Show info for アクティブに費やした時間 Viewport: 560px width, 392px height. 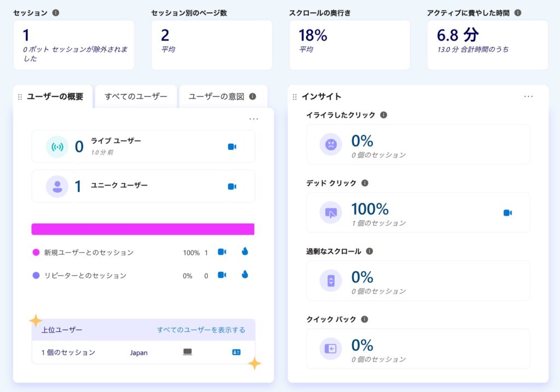tap(518, 13)
